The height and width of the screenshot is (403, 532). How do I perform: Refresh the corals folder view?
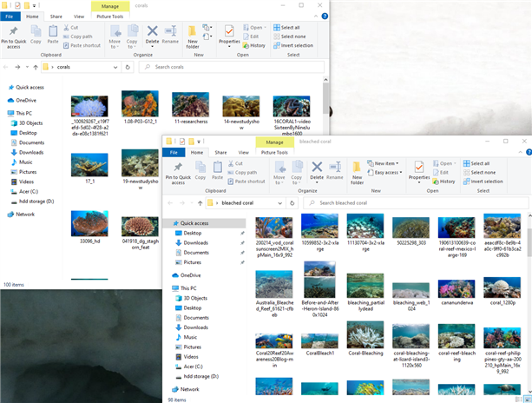tap(128, 67)
